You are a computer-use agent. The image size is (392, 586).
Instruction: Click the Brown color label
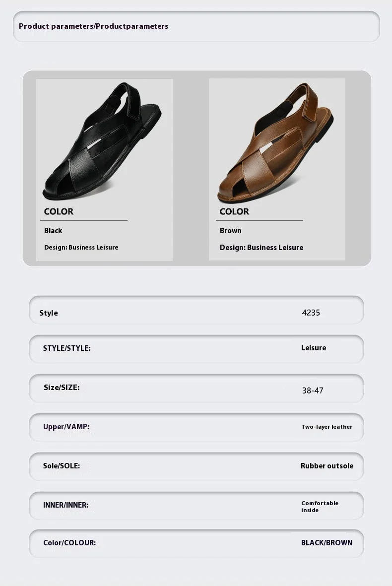pyautogui.click(x=231, y=231)
